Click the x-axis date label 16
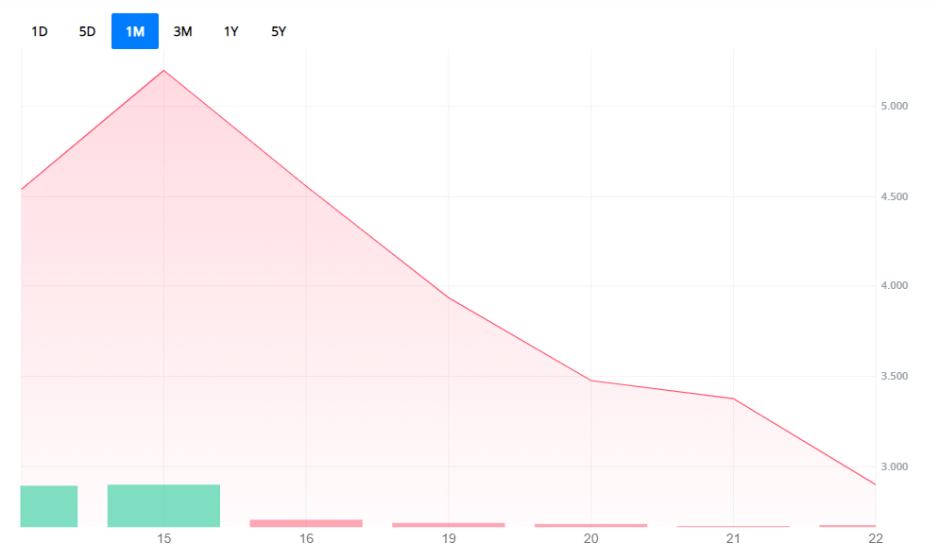Screen dimensions: 939x560 click(306, 539)
